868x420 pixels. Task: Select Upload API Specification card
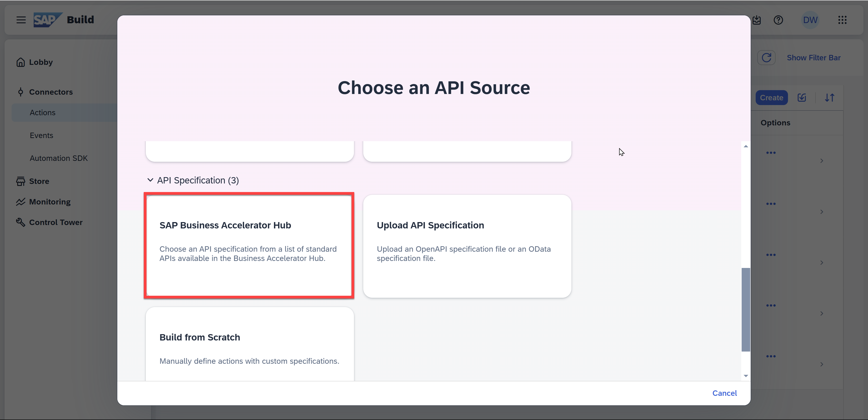point(467,246)
